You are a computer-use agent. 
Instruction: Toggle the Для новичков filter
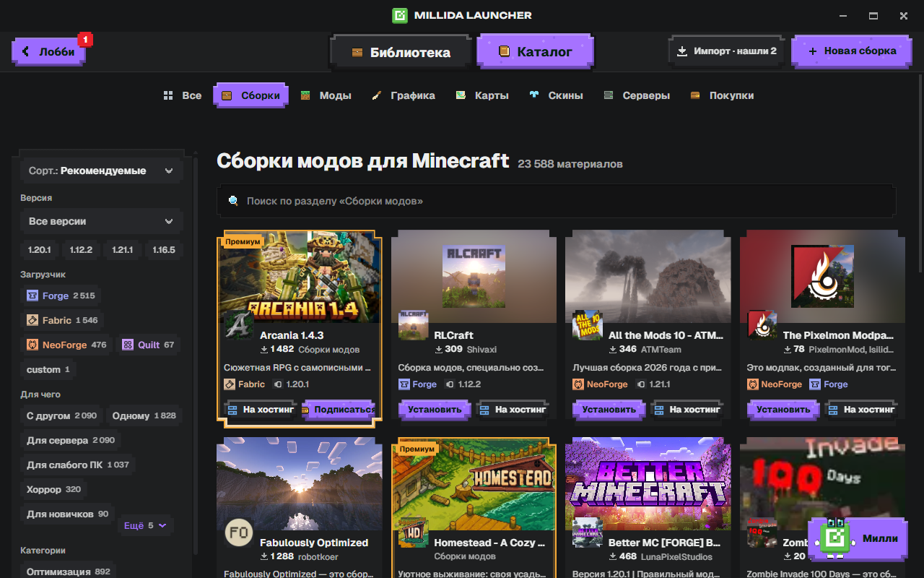coord(67,514)
